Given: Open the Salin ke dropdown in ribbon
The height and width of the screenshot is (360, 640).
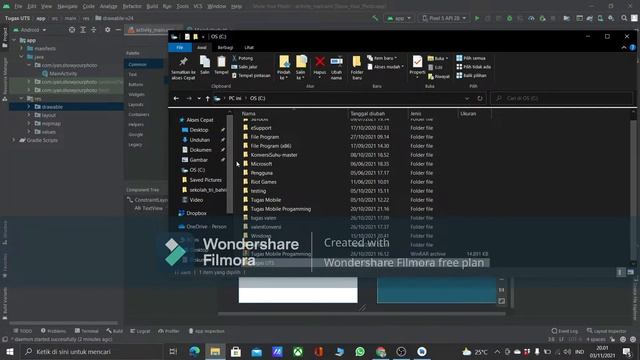Looking at the screenshot, I should (x=300, y=75).
